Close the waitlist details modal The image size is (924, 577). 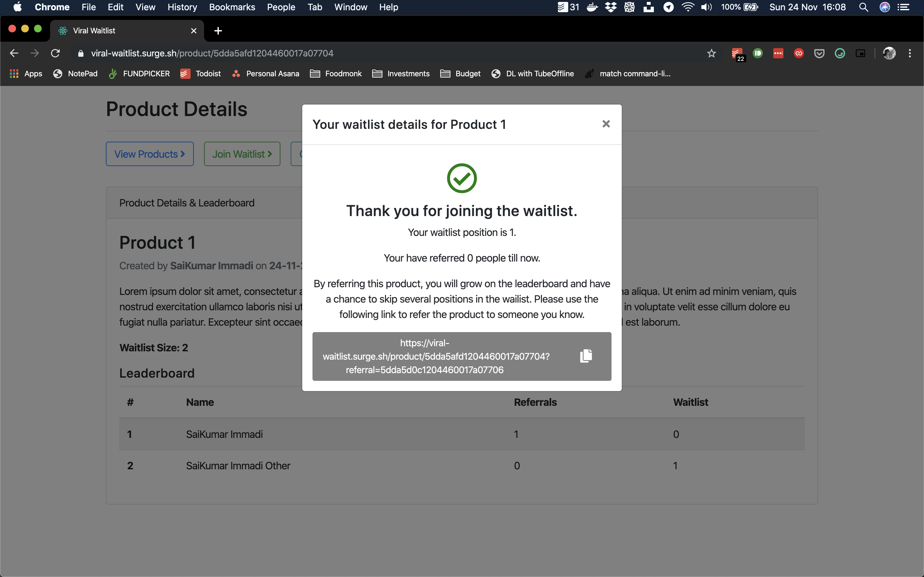pos(606,124)
